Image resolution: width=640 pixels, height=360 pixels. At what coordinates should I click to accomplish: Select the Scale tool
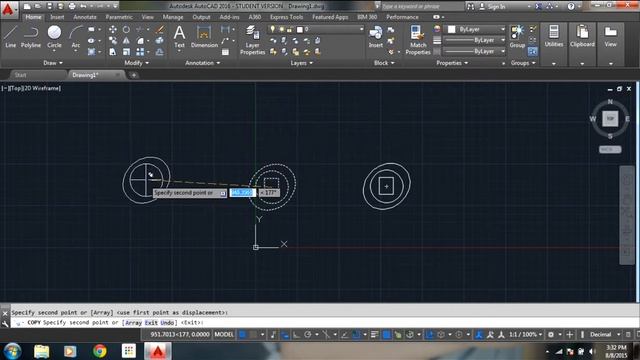click(126, 52)
